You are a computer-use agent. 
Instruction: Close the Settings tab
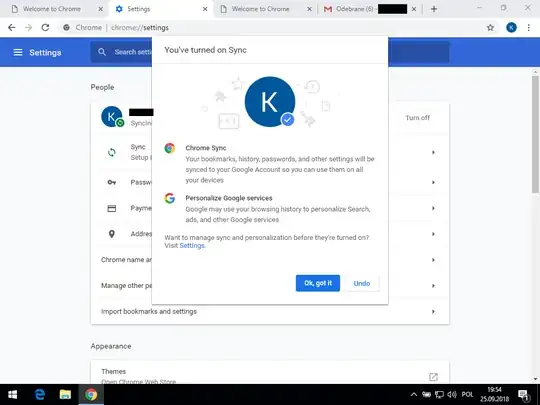pyautogui.click(x=205, y=9)
